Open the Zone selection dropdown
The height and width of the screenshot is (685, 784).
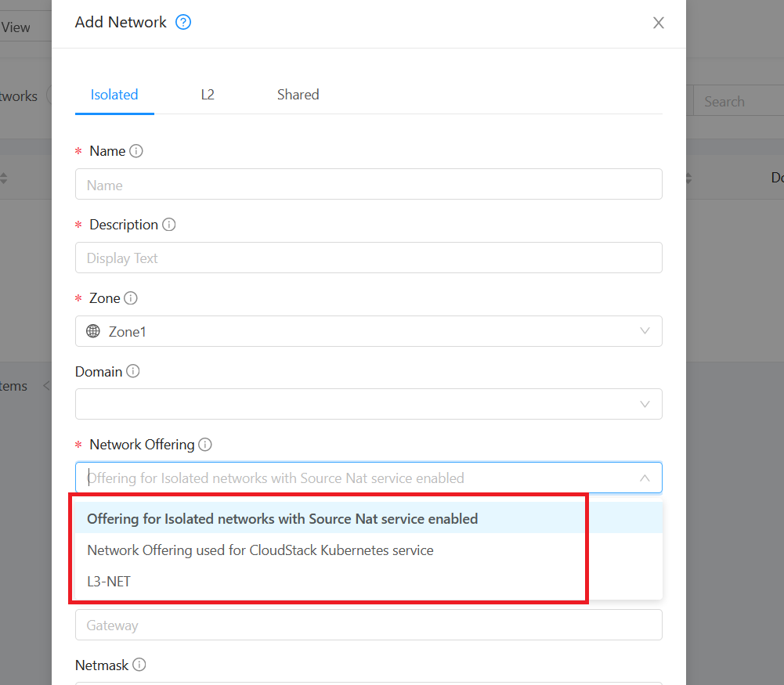coord(645,331)
